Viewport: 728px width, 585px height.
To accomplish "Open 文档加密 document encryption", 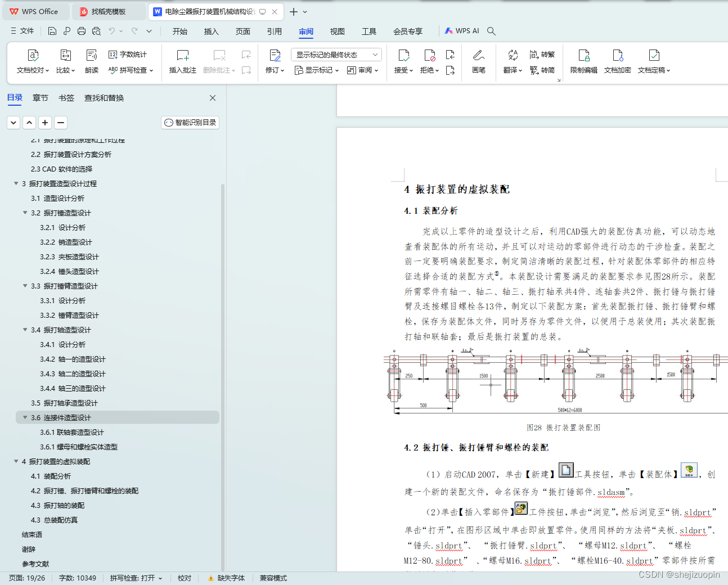I will (x=618, y=61).
